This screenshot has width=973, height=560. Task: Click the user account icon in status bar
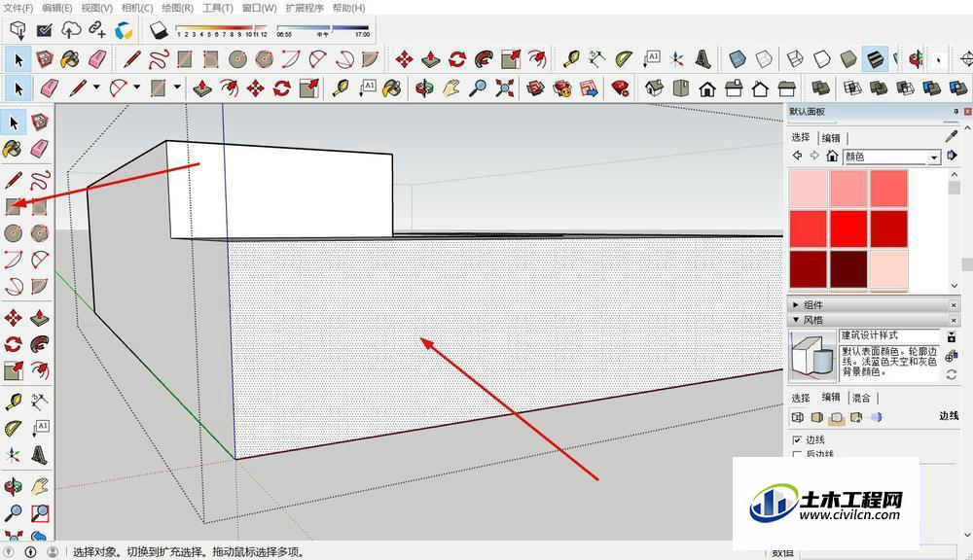pyautogui.click(x=53, y=551)
